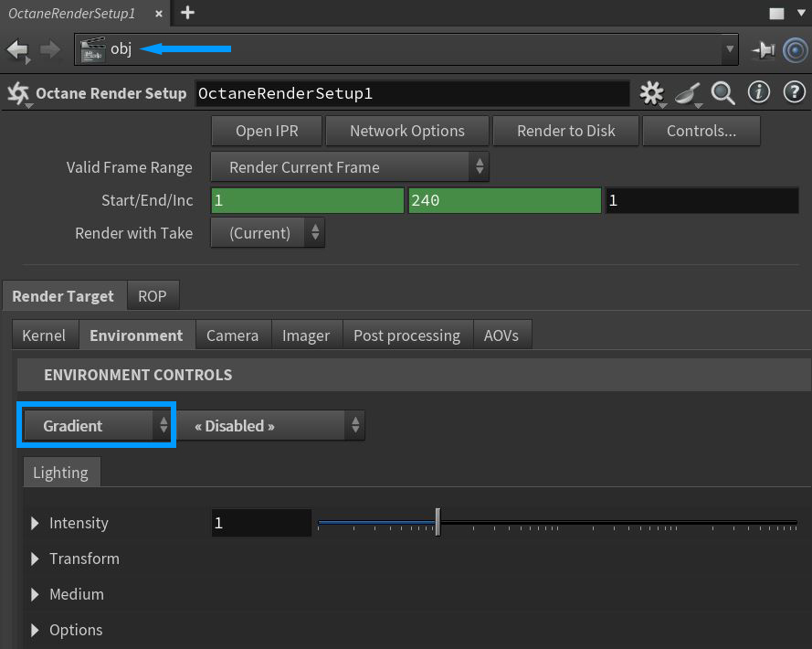Click the back navigation arrow
The image size is (812, 649).
tap(17, 50)
